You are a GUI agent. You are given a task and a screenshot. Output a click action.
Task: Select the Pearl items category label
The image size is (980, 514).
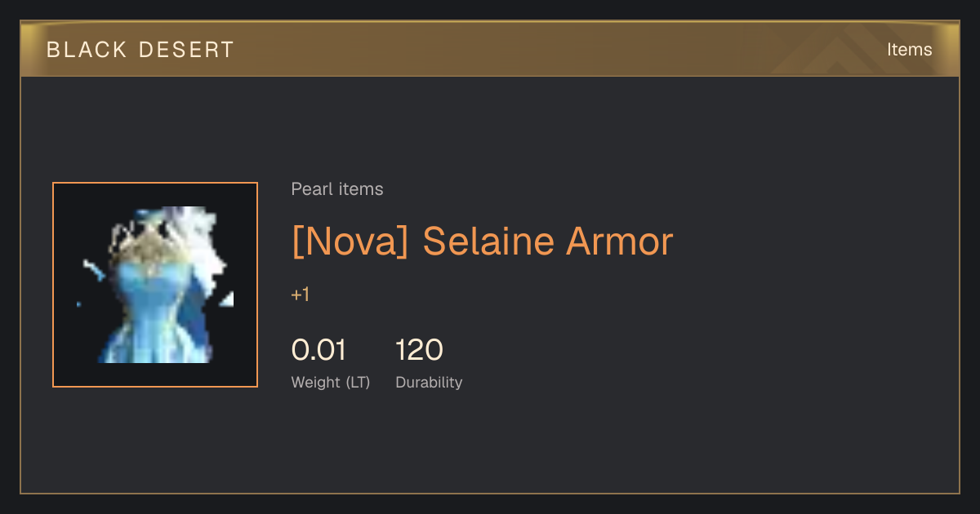(337, 189)
